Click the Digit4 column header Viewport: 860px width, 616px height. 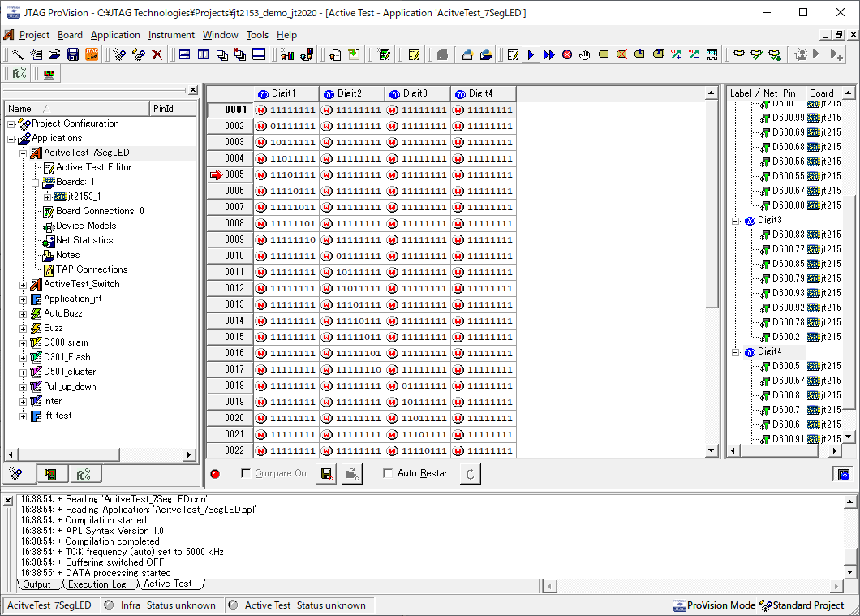pos(484,94)
